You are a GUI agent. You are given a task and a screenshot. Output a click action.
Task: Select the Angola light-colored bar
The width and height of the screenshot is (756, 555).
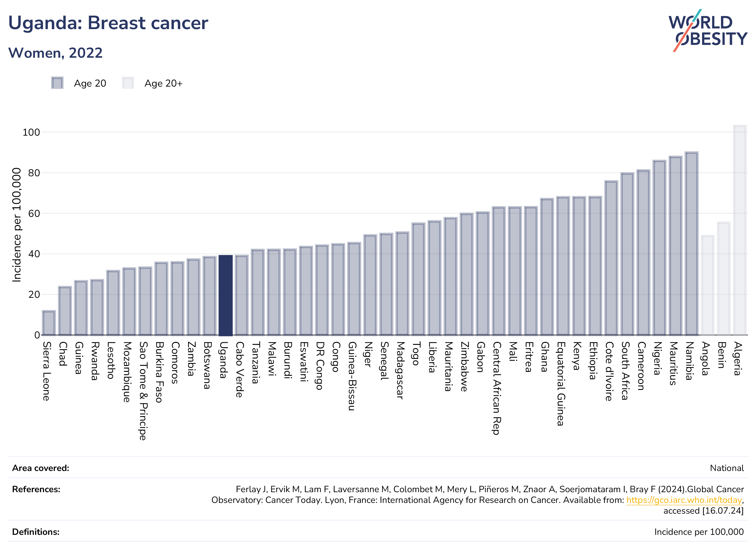(x=708, y=285)
